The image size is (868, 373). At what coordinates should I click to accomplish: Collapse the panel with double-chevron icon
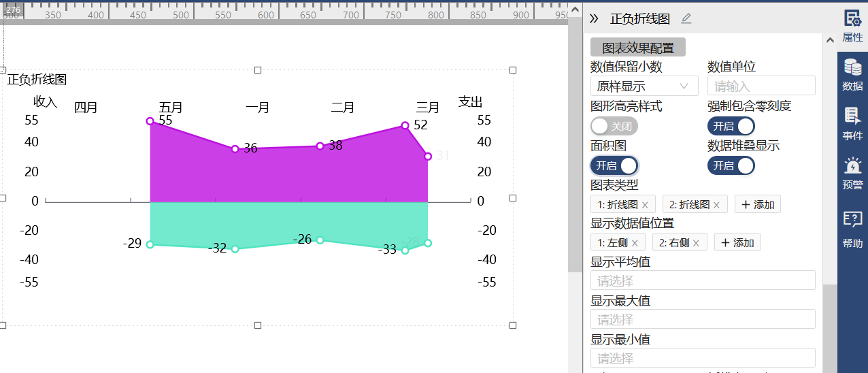[594, 18]
